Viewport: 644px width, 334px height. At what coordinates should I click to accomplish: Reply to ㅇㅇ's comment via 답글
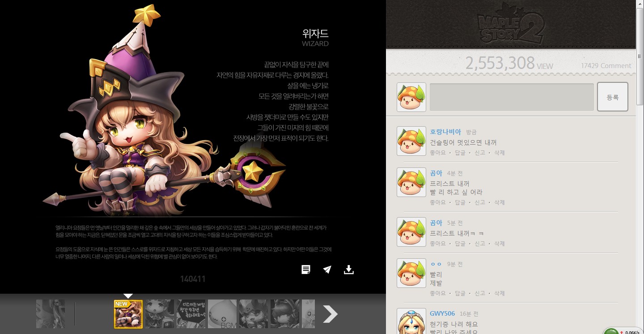coord(460,293)
